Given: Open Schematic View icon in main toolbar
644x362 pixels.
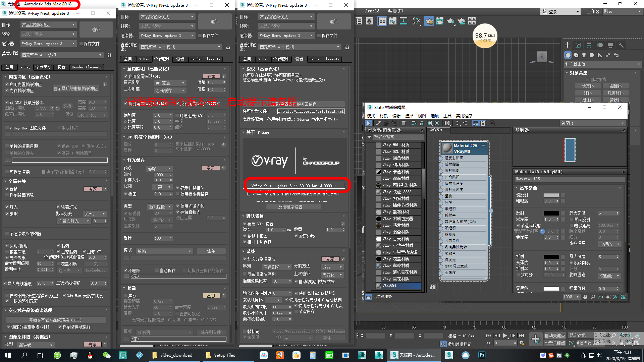Looking at the screenshot, I should click(x=404, y=21).
